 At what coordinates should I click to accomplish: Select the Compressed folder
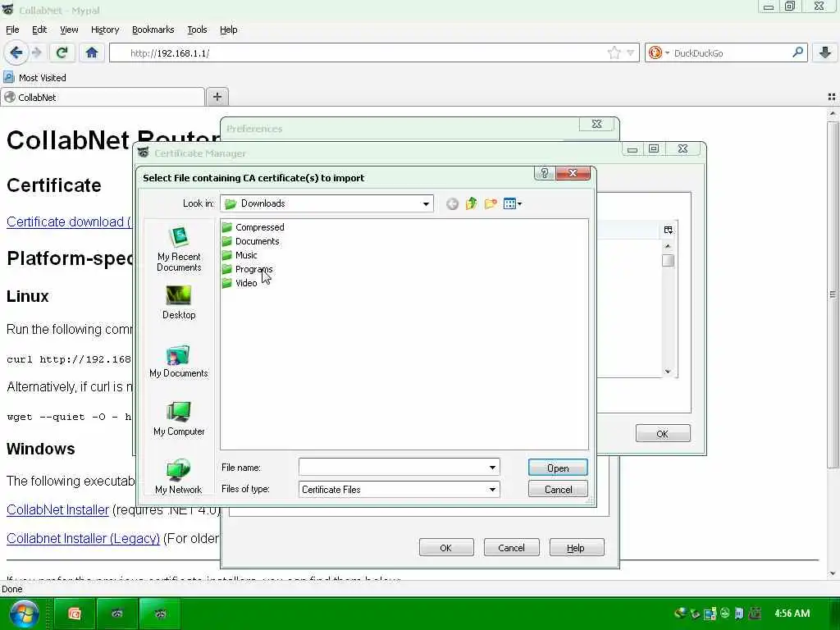tap(253, 227)
